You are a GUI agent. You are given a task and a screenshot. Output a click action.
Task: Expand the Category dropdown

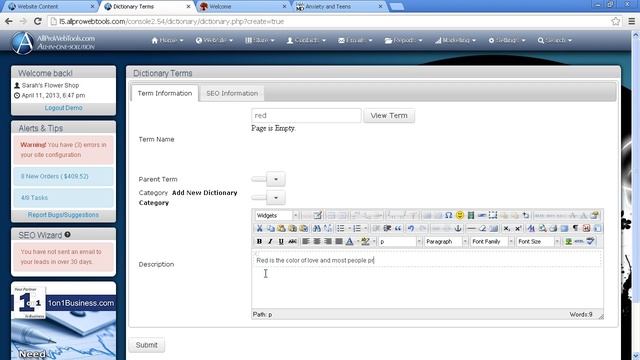pyautogui.click(x=276, y=198)
